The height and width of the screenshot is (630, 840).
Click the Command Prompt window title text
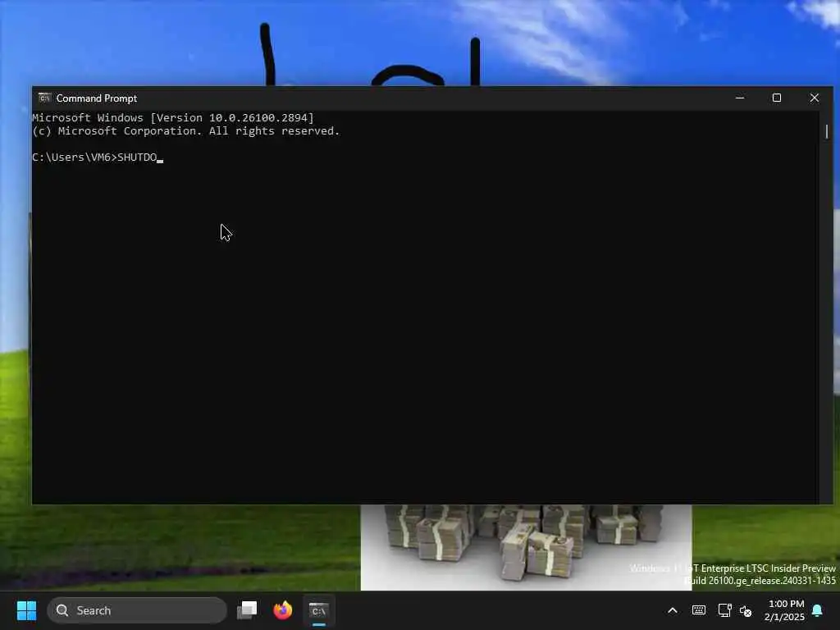point(97,98)
